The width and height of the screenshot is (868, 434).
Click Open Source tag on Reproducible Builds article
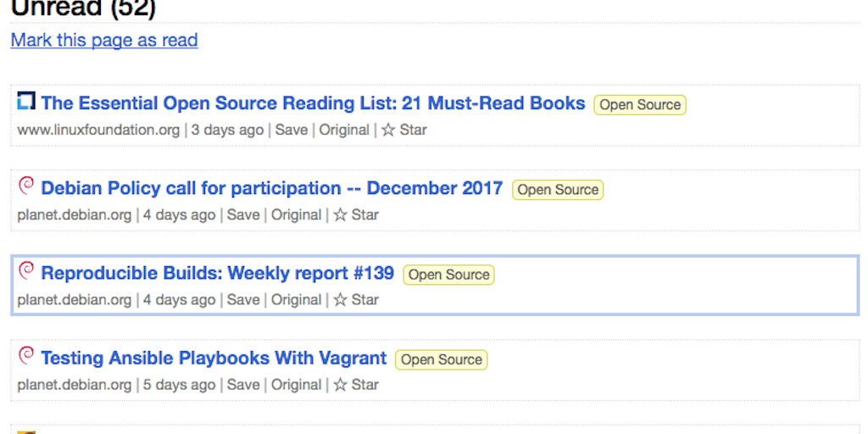click(448, 275)
